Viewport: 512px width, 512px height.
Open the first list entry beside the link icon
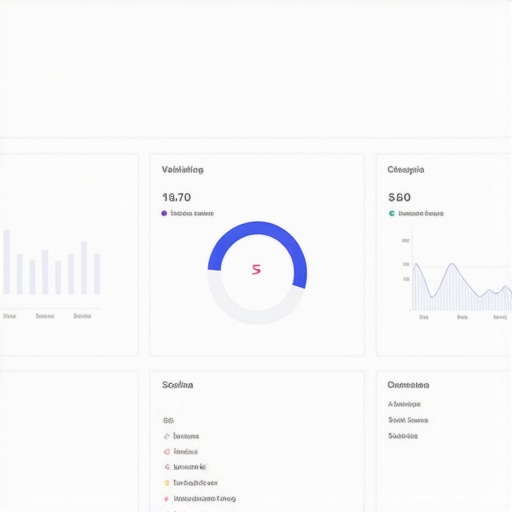(x=186, y=436)
